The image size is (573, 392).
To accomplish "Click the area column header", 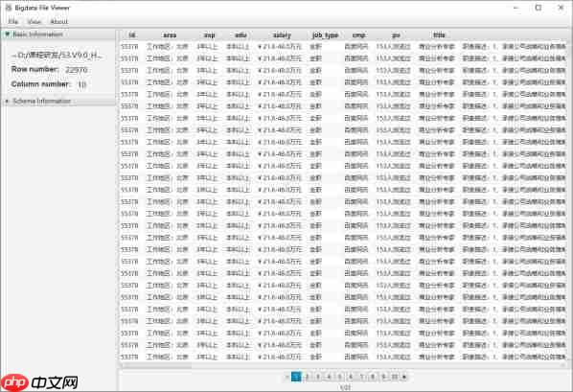I will pyautogui.click(x=170, y=35).
